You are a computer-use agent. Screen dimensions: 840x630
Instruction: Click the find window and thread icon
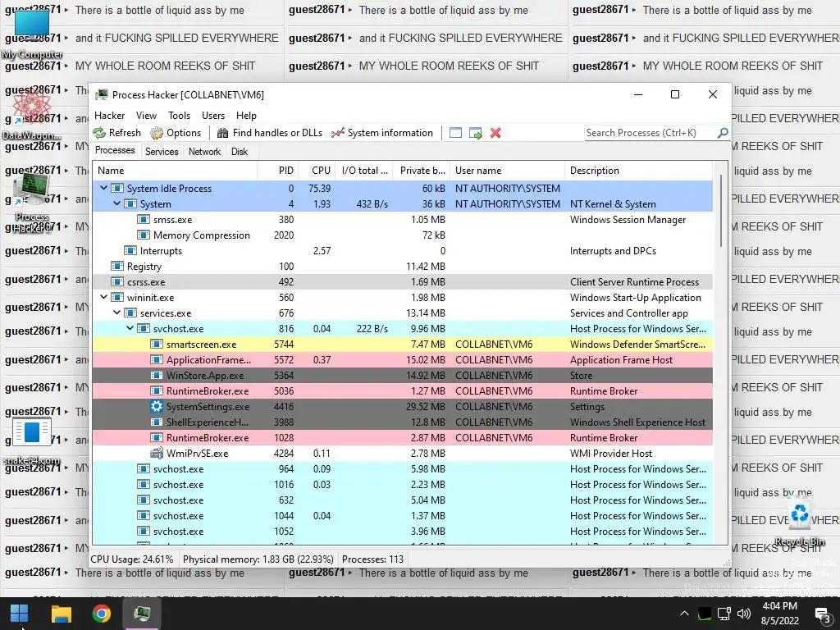point(475,133)
